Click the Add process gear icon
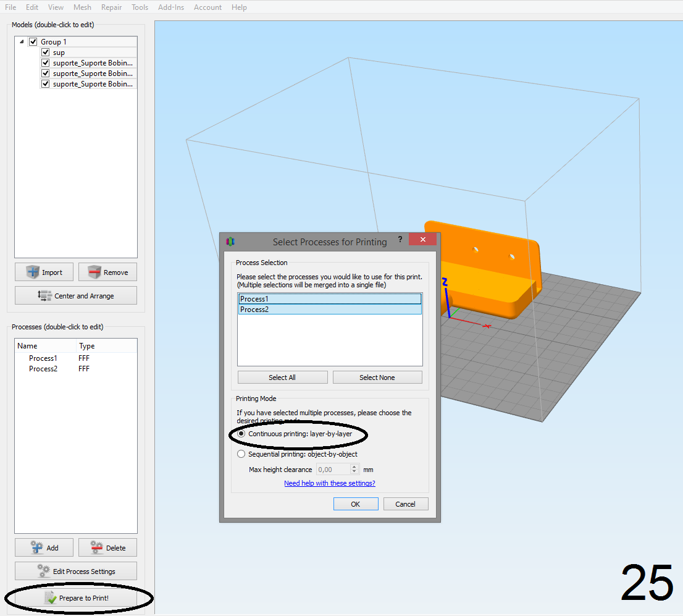Viewport: 683px width, 616px height. [36, 547]
